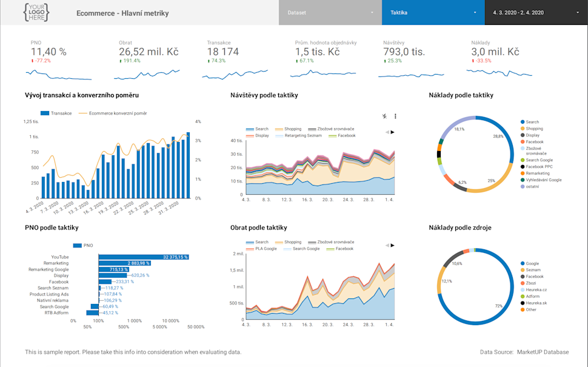Image resolution: width=588 pixels, height=367 pixels.
Task: Click the Vývoj transakcí a konverzního poměru title
Action: click(x=82, y=95)
